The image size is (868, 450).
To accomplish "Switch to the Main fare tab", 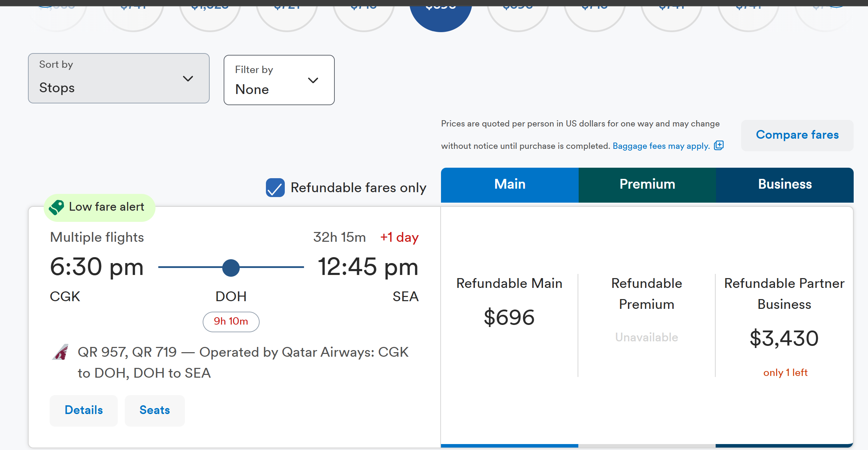I will [x=510, y=185].
